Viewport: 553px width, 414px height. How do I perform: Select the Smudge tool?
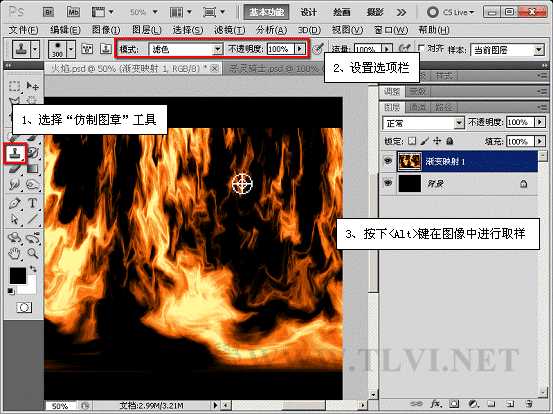14,184
